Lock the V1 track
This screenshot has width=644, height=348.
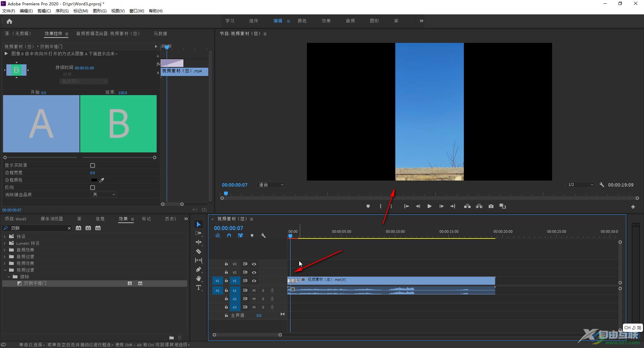click(226, 281)
